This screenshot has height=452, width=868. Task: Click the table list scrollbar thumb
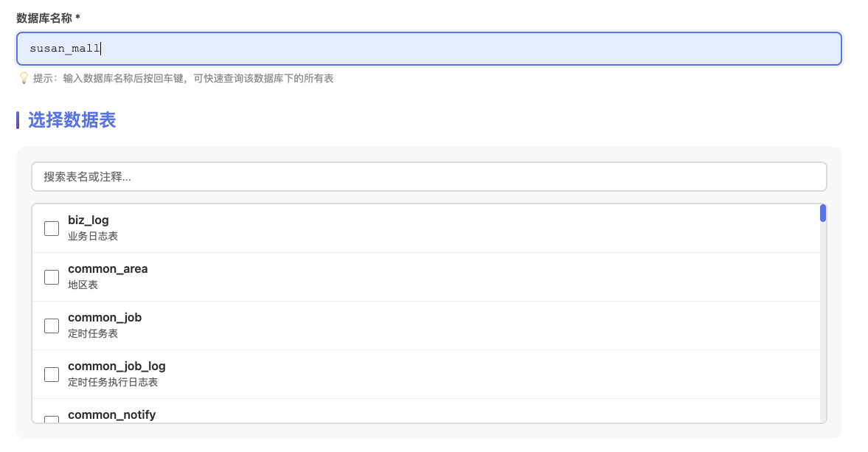click(x=822, y=213)
